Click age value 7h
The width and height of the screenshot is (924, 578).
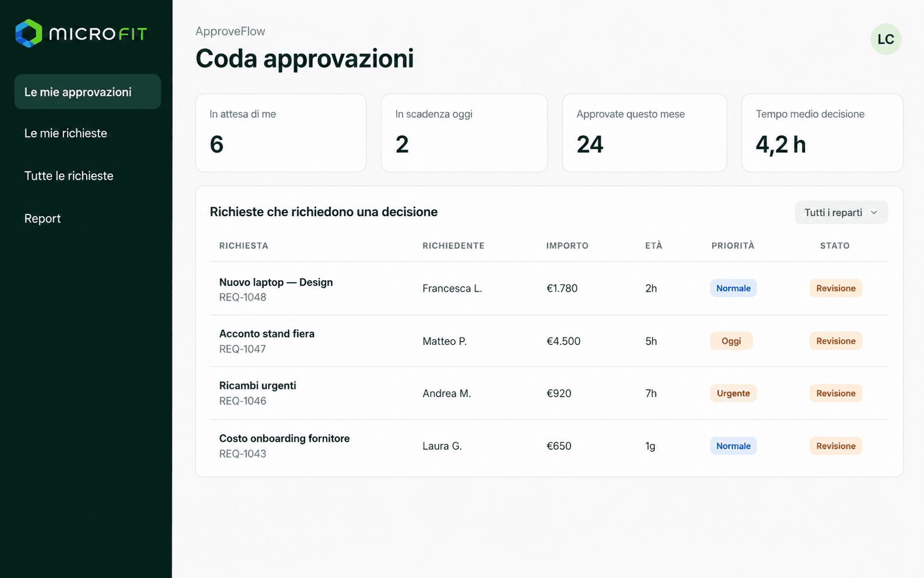[x=651, y=393]
